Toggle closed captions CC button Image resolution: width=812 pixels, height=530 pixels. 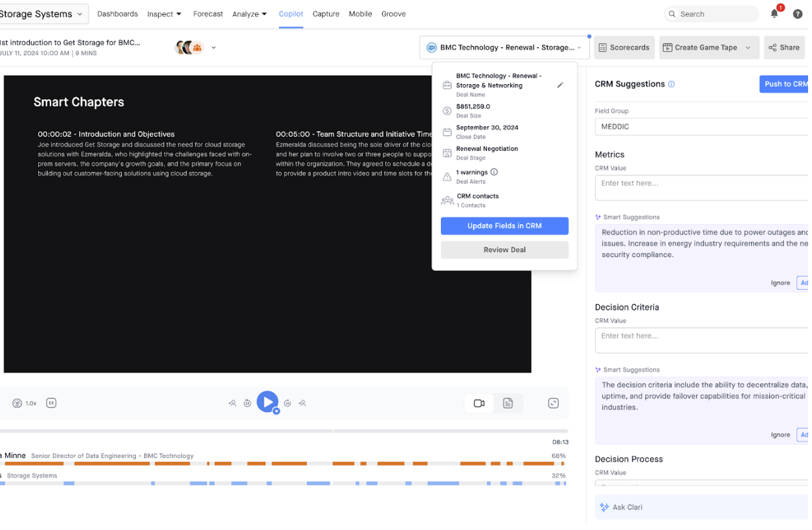(x=51, y=403)
